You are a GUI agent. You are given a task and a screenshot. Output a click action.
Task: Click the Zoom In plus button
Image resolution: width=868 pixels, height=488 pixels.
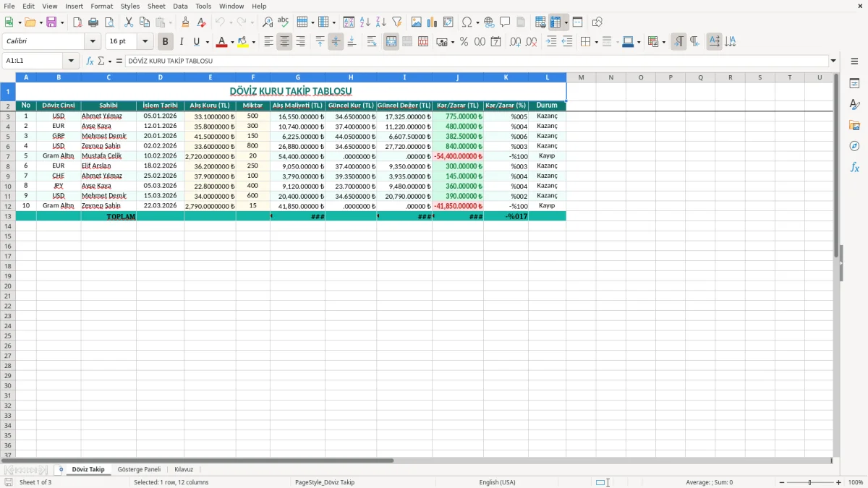pos(839,482)
